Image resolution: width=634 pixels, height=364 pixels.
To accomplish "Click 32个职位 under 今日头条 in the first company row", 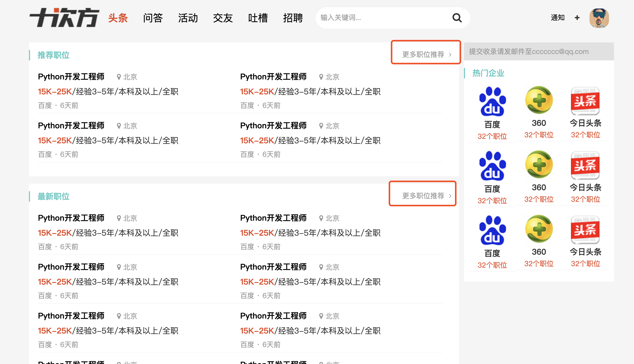I will [x=585, y=135].
